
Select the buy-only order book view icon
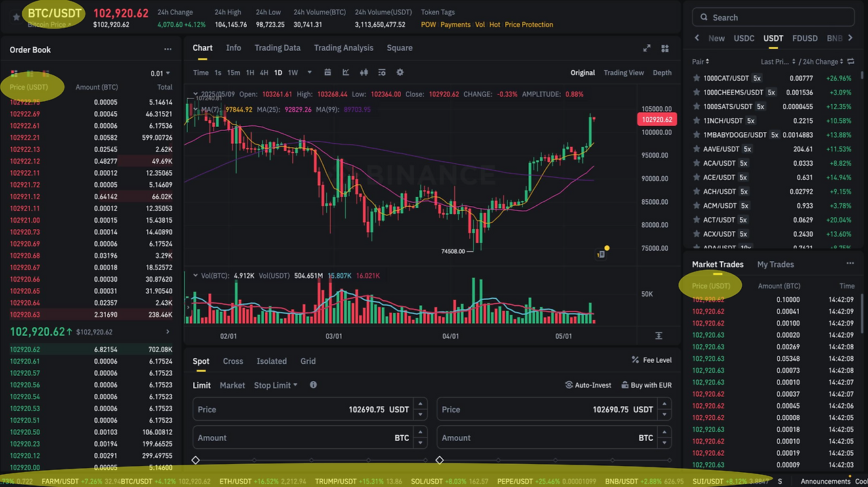click(x=29, y=73)
